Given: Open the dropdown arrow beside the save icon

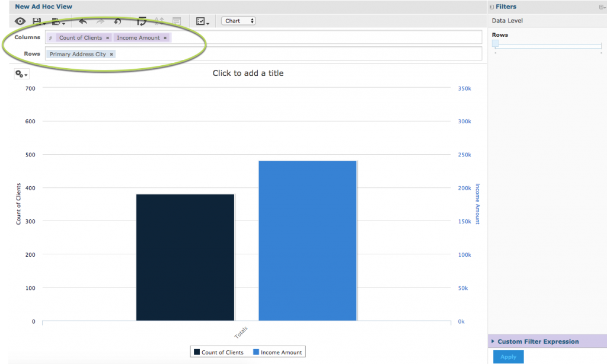Looking at the screenshot, I should (x=44, y=24).
